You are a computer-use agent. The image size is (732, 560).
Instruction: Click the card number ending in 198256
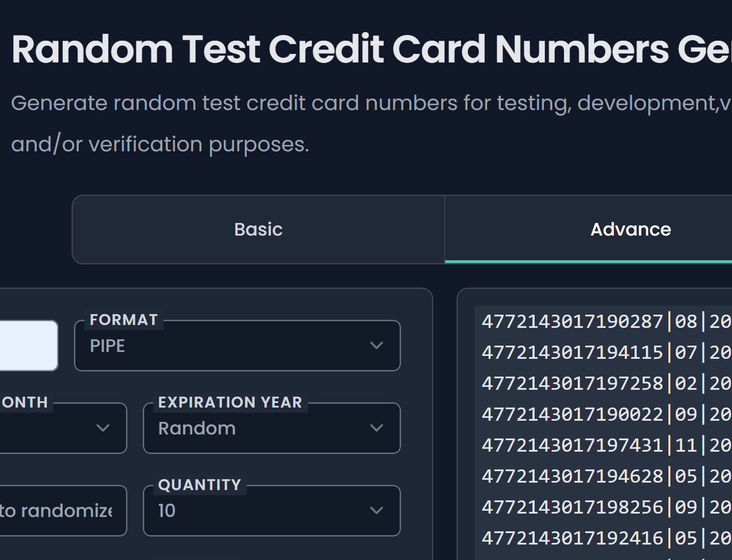[x=572, y=507]
